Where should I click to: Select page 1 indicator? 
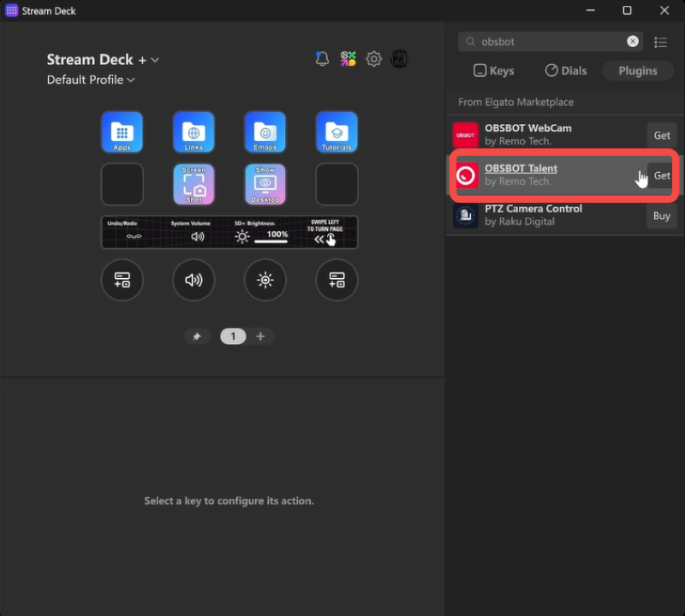[x=233, y=336]
